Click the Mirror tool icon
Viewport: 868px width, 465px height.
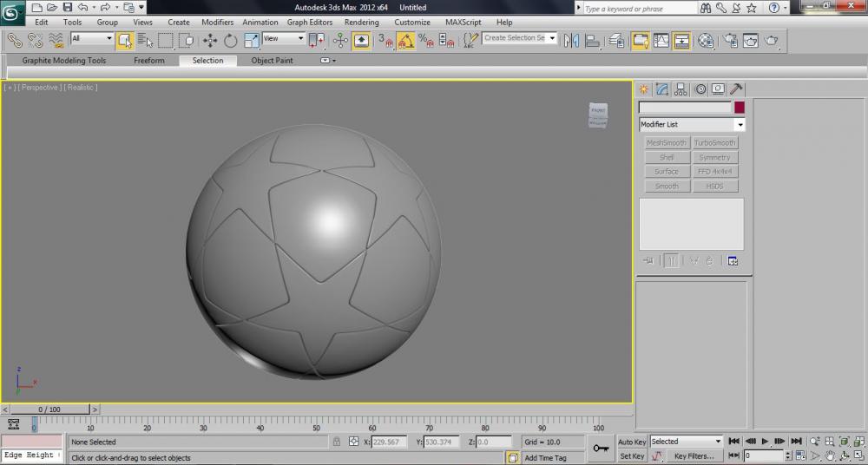(571, 40)
